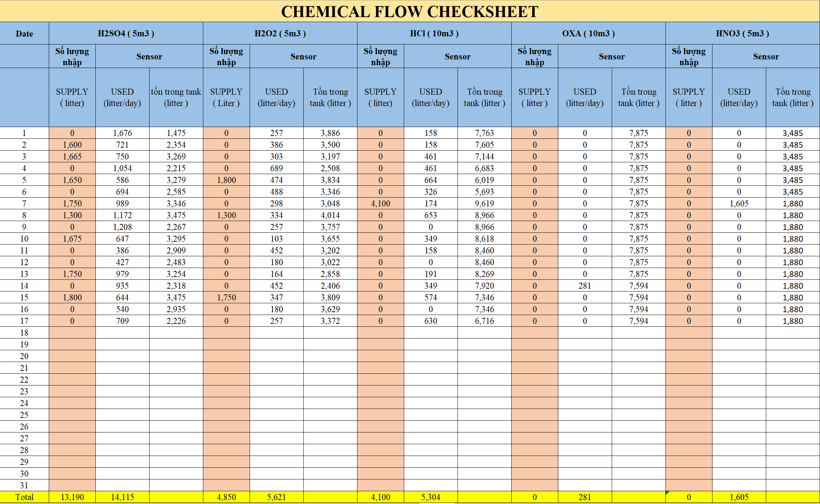Image resolution: width=820 pixels, height=504 pixels.
Task: Click the Total row label
Action: (x=24, y=497)
